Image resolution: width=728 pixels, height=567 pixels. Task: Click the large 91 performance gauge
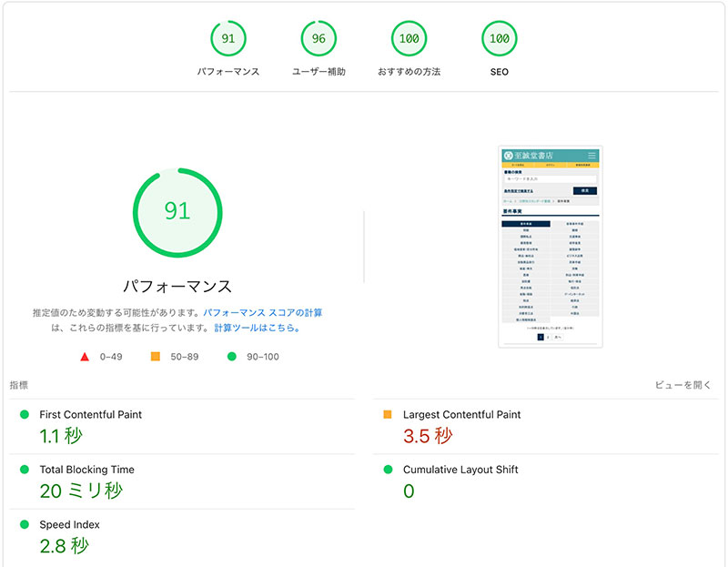[x=177, y=212]
